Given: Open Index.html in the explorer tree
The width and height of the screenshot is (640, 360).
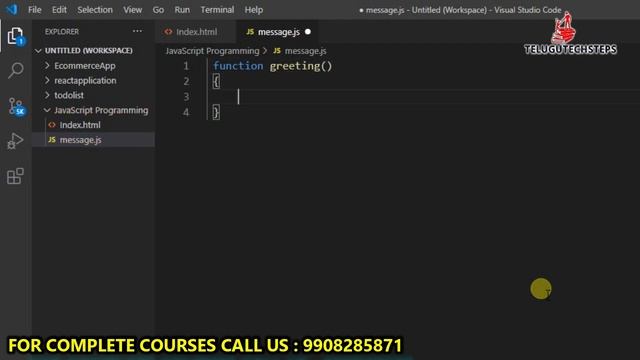Looking at the screenshot, I should [80, 125].
